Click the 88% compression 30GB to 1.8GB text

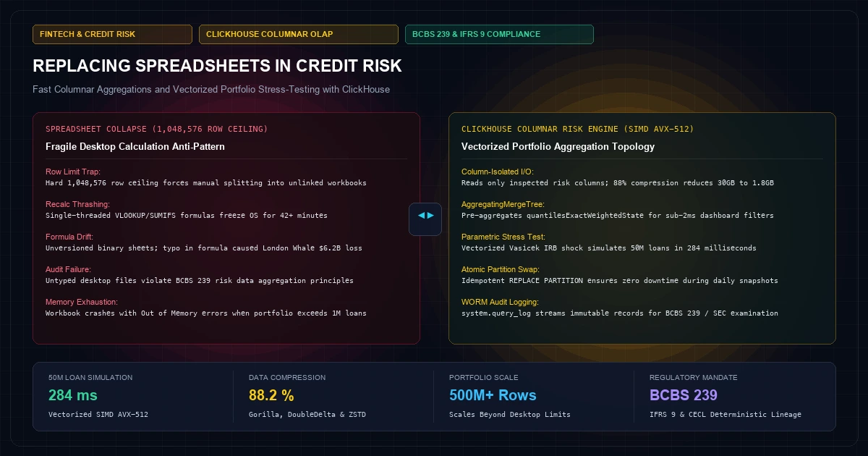pos(618,183)
